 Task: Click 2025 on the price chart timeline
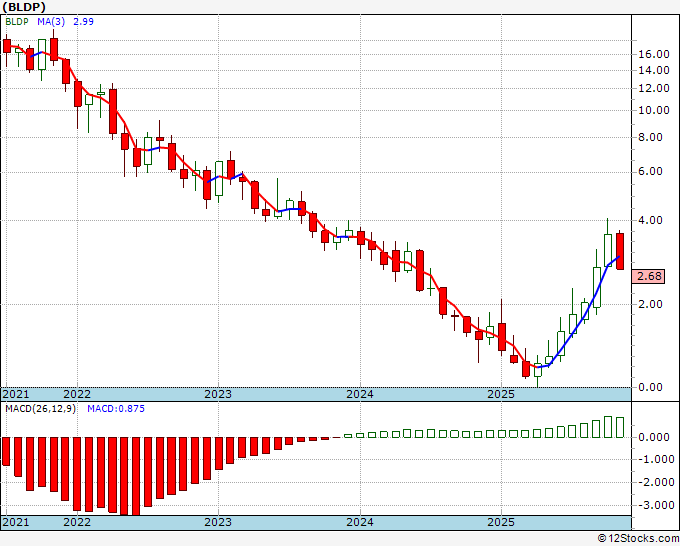pos(501,394)
